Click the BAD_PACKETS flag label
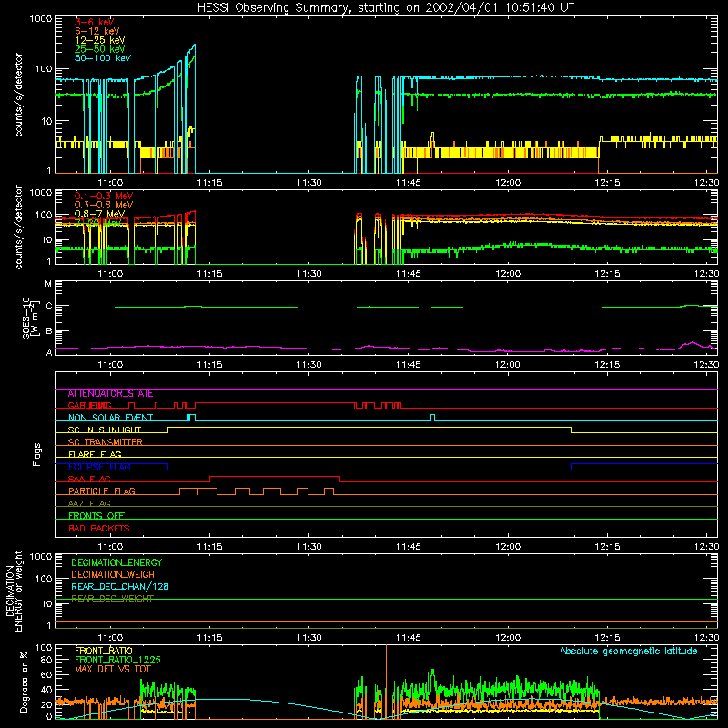 [x=99, y=528]
